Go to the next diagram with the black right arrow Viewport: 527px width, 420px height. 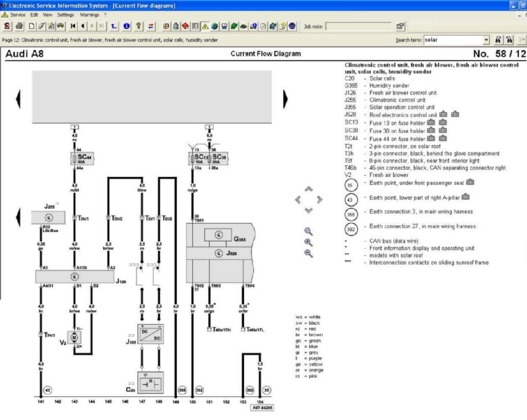[285, 99]
